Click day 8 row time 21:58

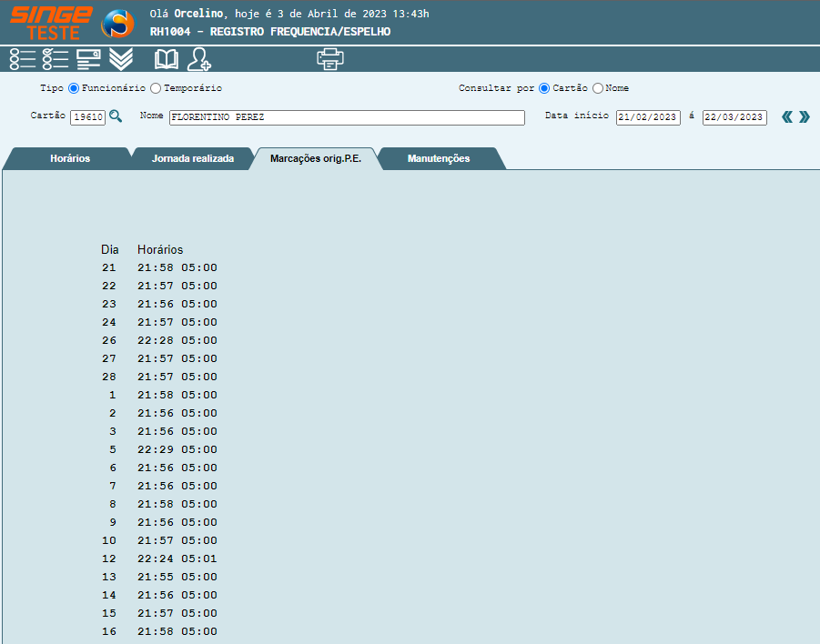[x=156, y=505]
